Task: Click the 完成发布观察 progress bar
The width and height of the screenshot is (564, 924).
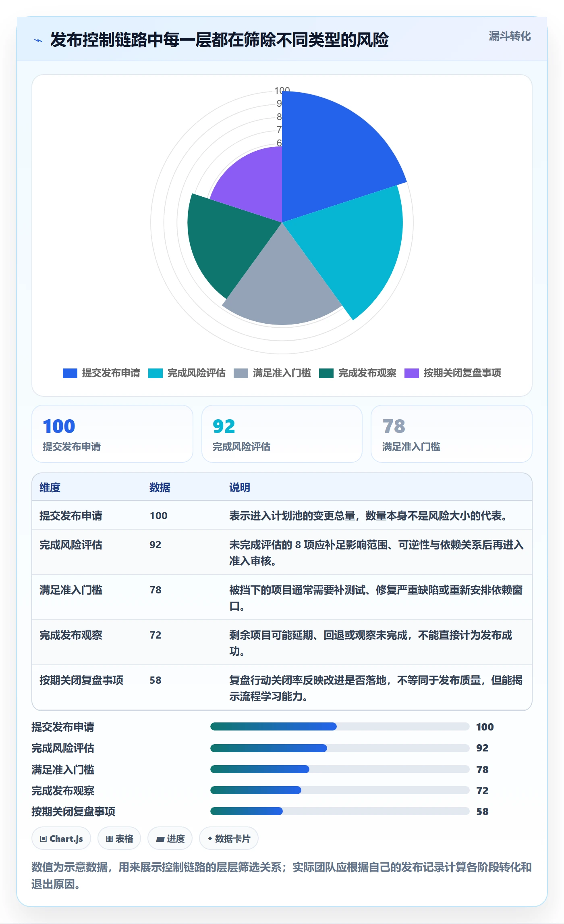Action: click(340, 790)
